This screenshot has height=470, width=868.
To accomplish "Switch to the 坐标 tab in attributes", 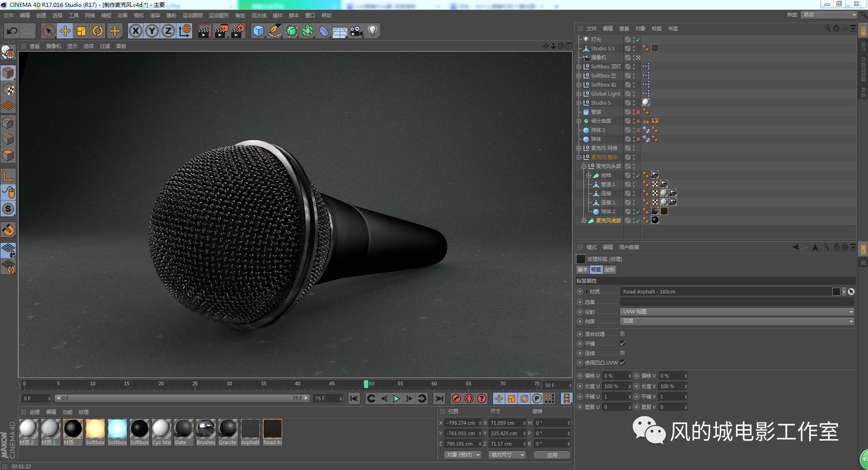I will coord(609,269).
